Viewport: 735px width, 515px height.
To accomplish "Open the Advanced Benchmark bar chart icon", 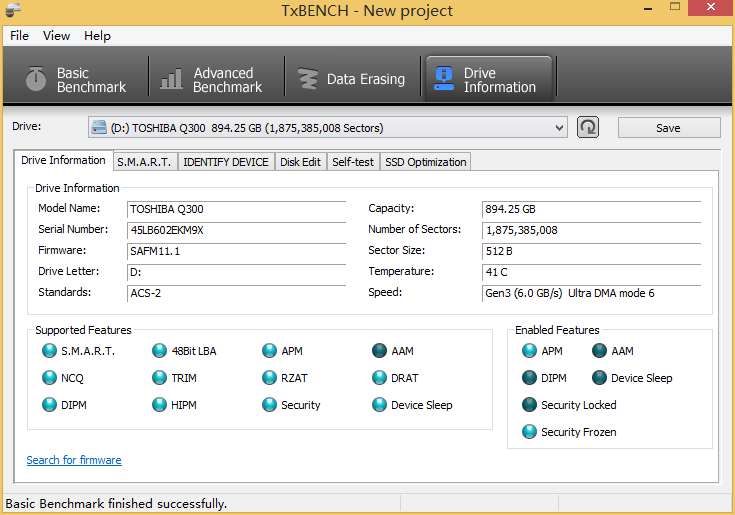I will click(x=171, y=78).
